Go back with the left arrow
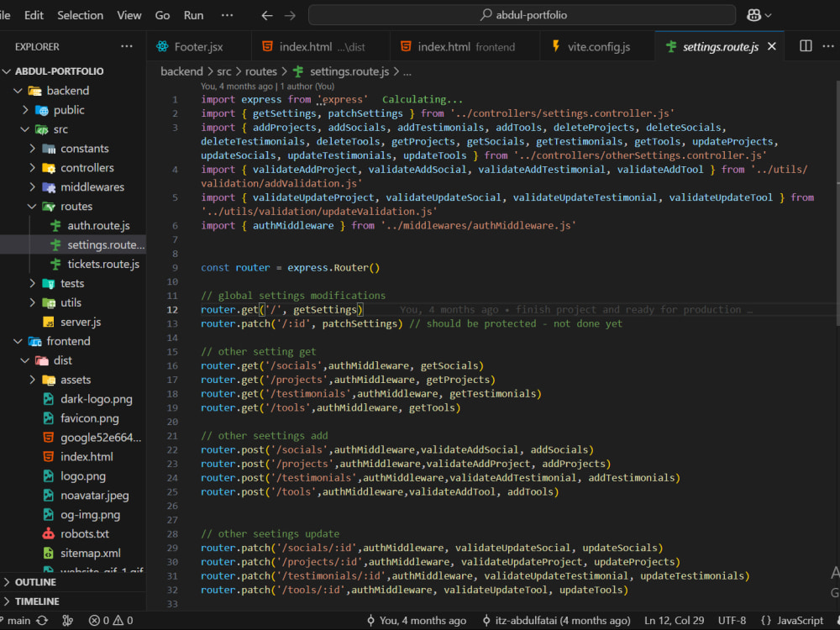The width and height of the screenshot is (840, 630). [x=267, y=15]
